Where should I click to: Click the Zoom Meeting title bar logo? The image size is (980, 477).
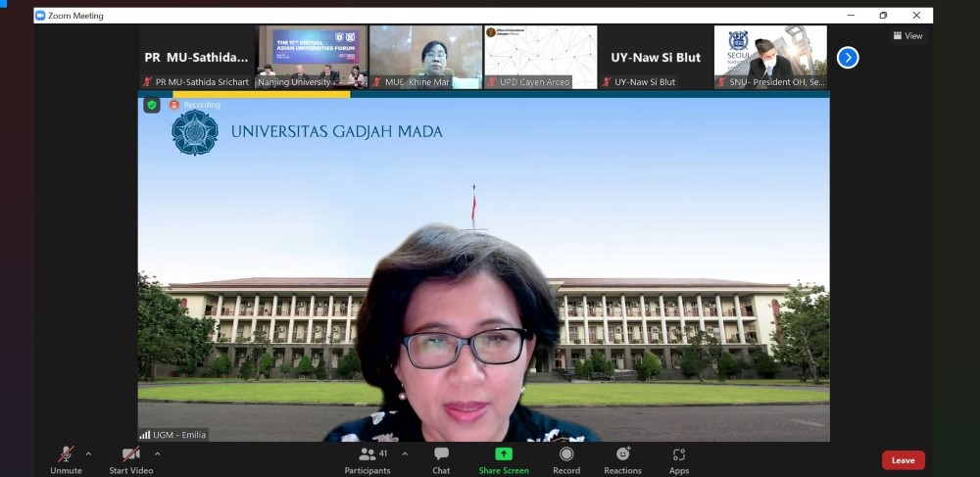tap(40, 16)
